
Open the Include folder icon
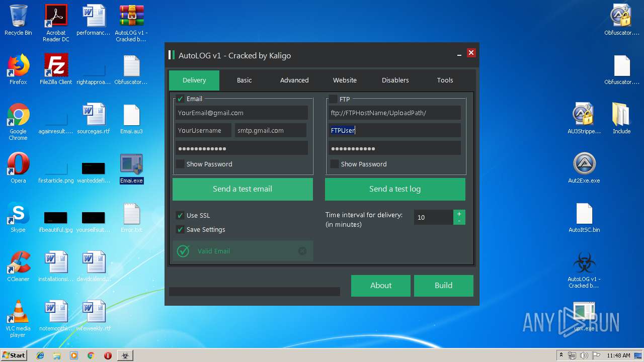(621, 119)
